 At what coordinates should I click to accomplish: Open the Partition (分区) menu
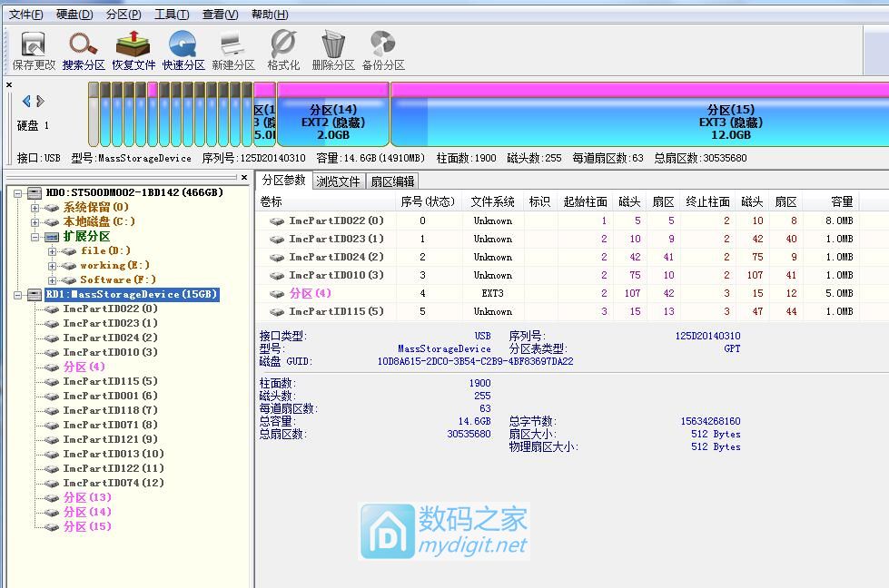point(123,15)
